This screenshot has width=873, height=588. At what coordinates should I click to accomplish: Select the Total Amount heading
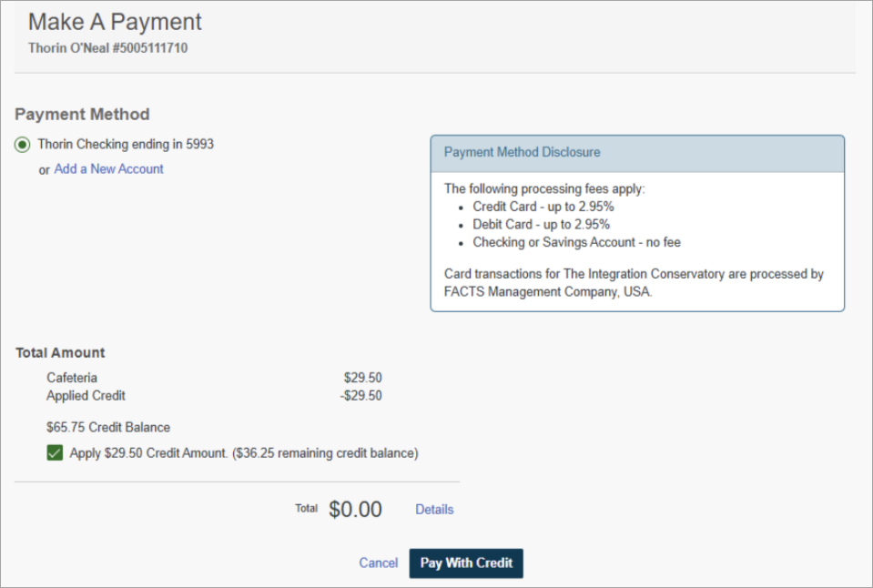pyautogui.click(x=60, y=352)
